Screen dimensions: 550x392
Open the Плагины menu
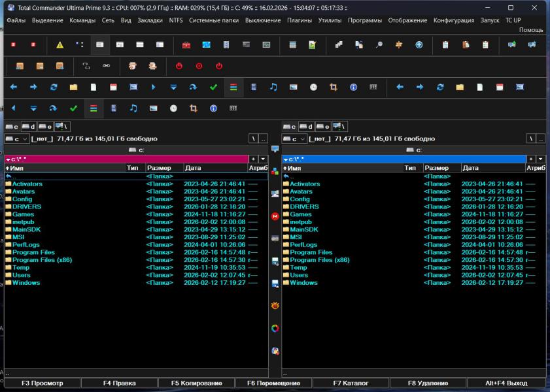click(300, 20)
